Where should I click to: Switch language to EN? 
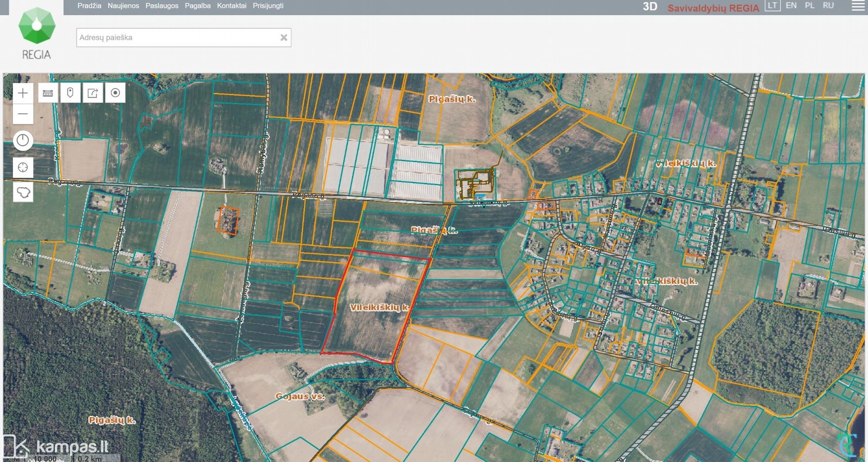[x=791, y=5]
